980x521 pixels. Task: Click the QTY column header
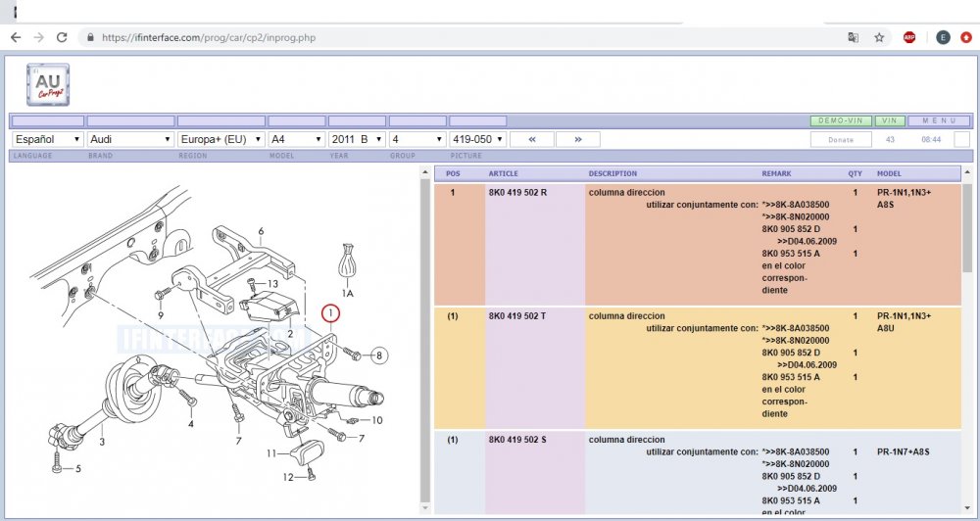coord(855,173)
